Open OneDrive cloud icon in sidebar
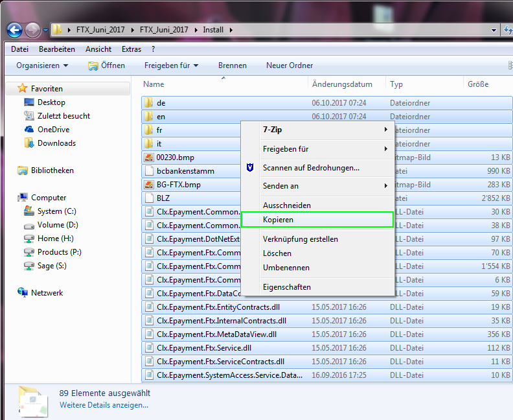The width and height of the screenshot is (513, 420). 29,130
